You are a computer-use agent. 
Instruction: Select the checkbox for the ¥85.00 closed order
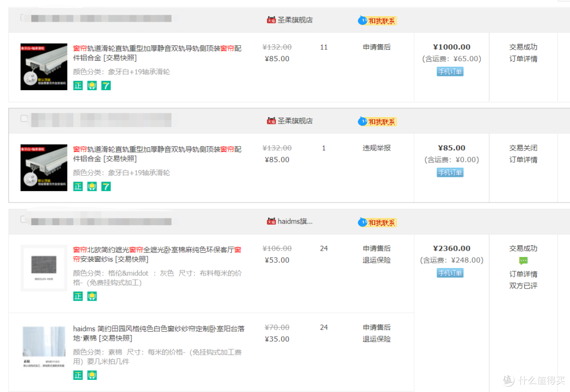[24, 118]
